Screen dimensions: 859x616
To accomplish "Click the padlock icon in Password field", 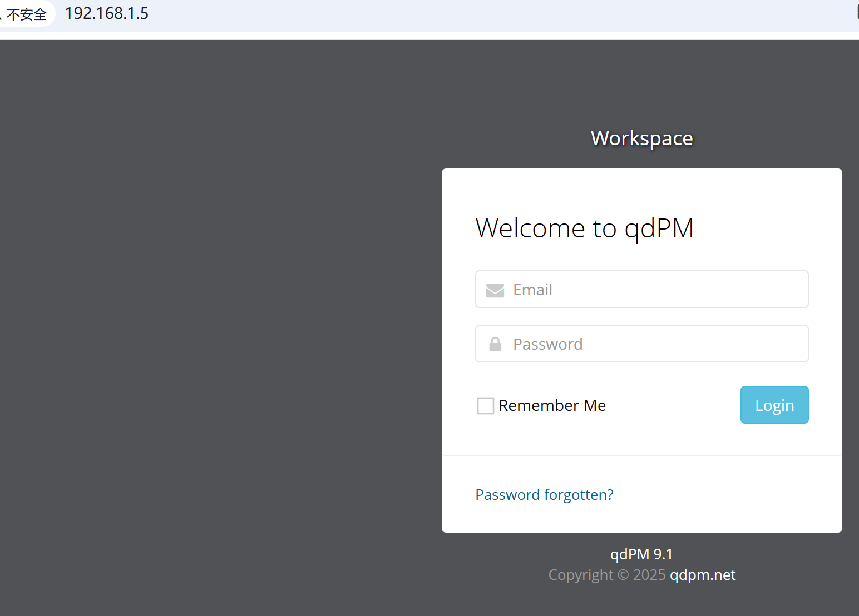I will (x=495, y=344).
